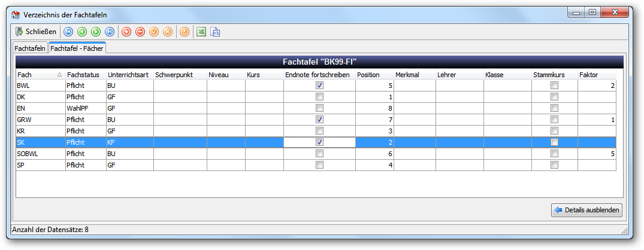Click the Faktor value 2 for BWL
Image resolution: width=644 pixels, height=250 pixels.
pos(597,86)
